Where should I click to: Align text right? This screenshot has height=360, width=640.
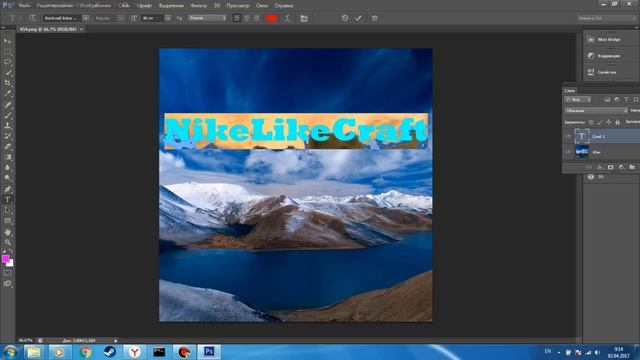[x=256, y=18]
